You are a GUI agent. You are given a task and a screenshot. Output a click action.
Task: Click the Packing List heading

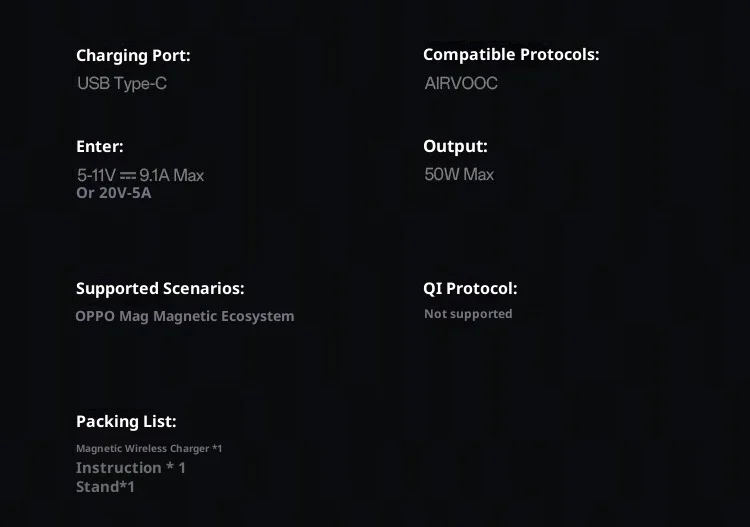pyautogui.click(x=126, y=421)
